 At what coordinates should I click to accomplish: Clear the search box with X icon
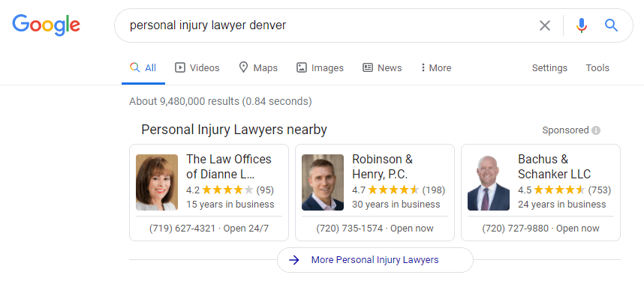[x=545, y=25]
